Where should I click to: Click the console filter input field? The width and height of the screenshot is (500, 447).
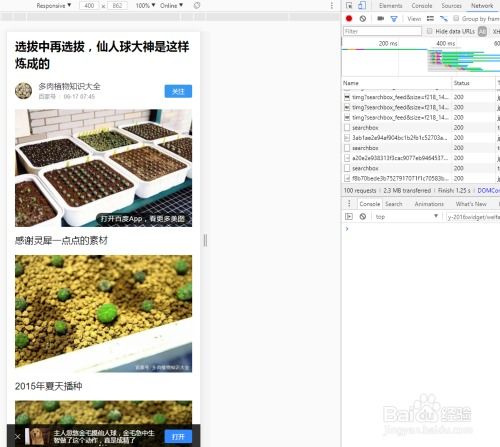pyautogui.click(x=473, y=217)
